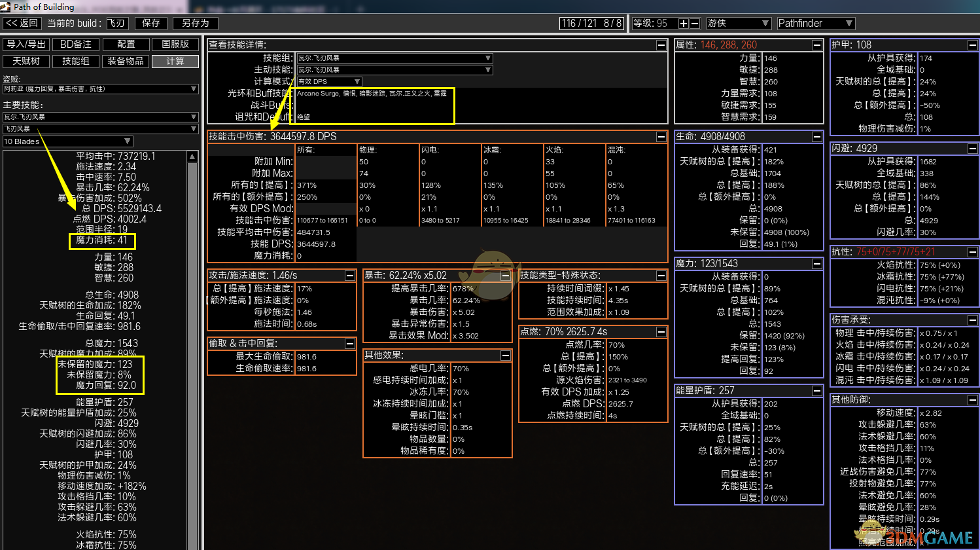Toggle the 能量护盾 panel collapsed

[817, 391]
